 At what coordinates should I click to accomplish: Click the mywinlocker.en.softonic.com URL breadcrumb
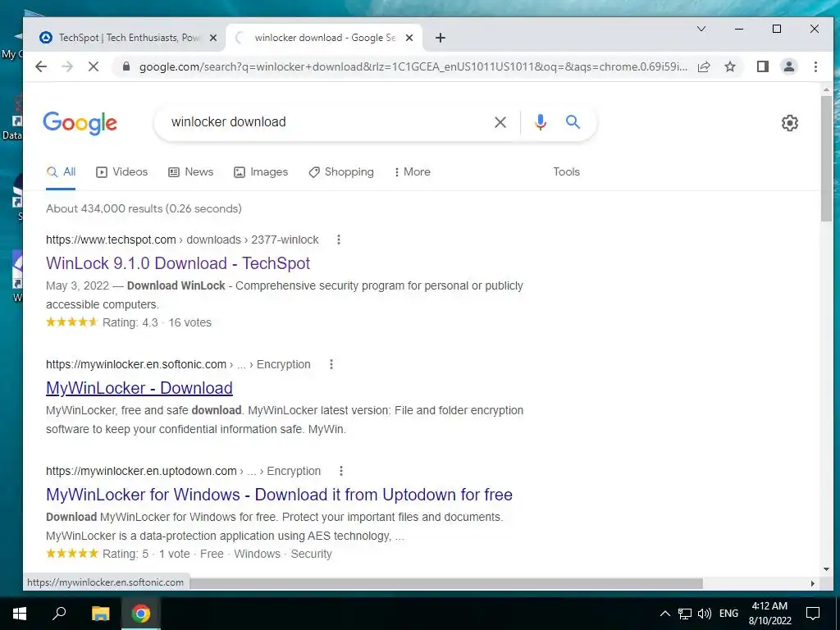(178, 364)
